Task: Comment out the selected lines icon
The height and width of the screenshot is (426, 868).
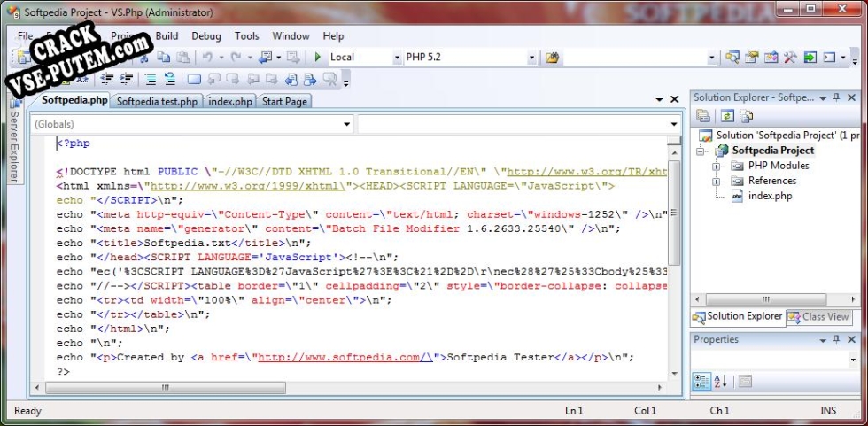Action: click(x=151, y=79)
